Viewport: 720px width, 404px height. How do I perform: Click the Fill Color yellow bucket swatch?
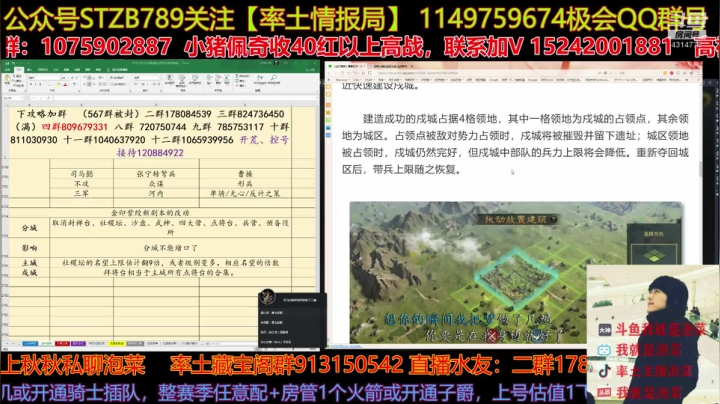(x=58, y=84)
